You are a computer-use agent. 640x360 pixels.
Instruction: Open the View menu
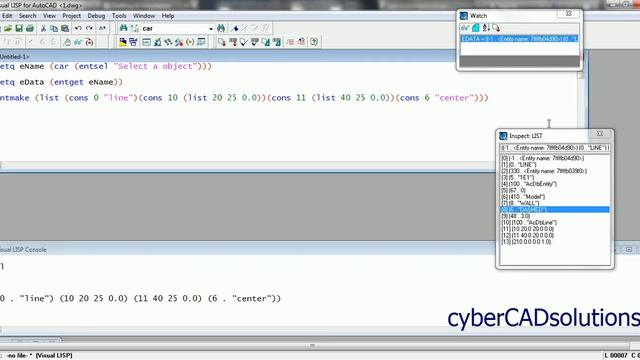49,16
